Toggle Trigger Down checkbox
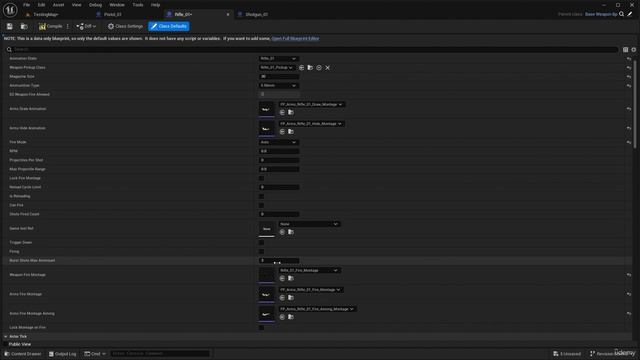Image resolution: width=640 pixels, height=360 pixels. pyautogui.click(x=261, y=242)
